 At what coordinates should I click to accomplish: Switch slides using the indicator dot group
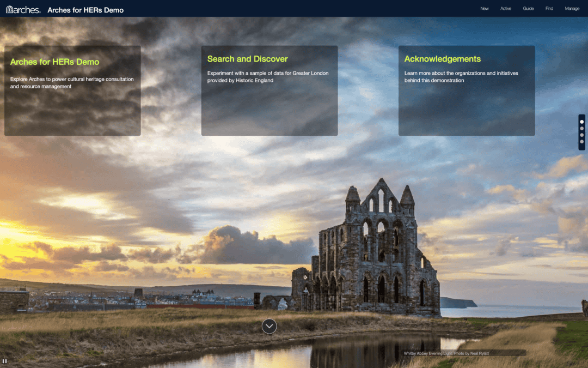point(582,132)
